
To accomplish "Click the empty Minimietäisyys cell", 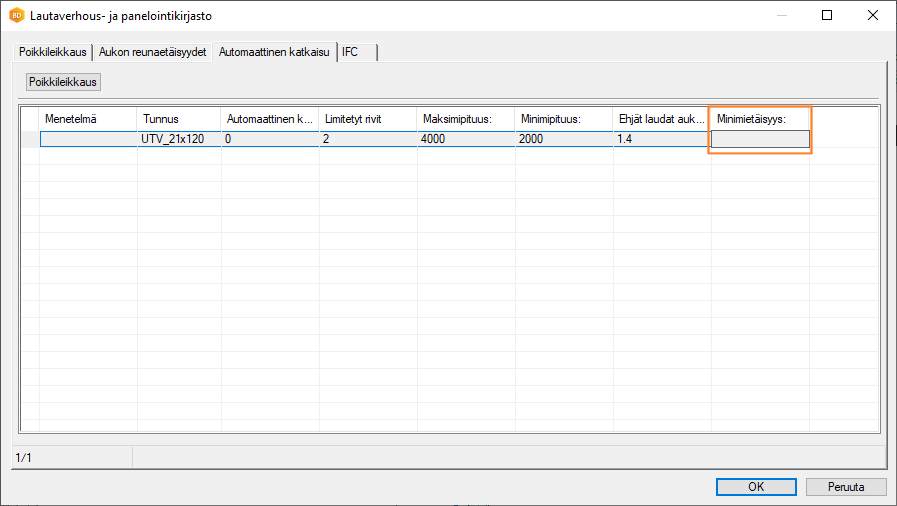I will [x=760, y=139].
